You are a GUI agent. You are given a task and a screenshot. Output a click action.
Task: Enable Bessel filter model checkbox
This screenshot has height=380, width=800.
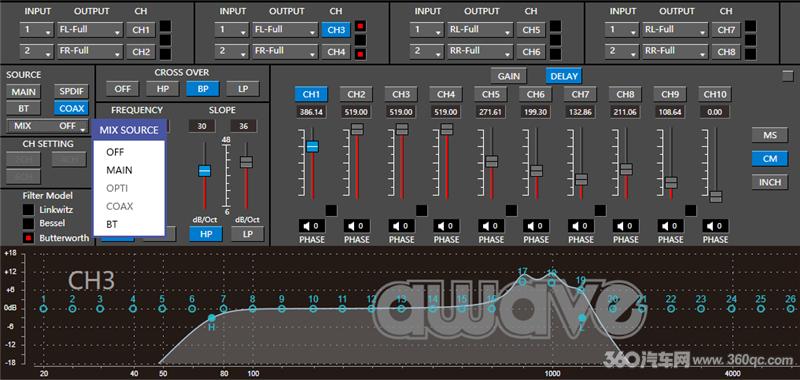(29, 223)
